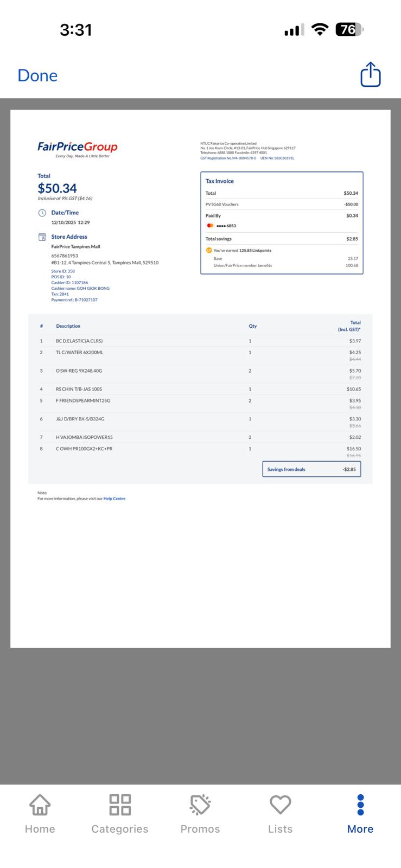Select the Store ID: 358 line
401x868 pixels.
pyautogui.click(x=63, y=271)
